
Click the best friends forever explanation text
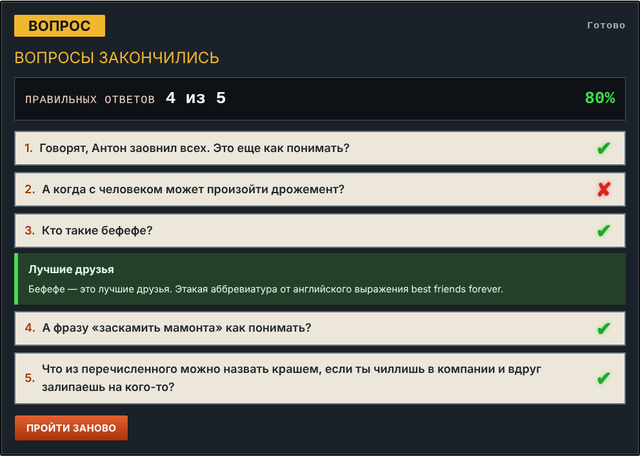pos(266,289)
